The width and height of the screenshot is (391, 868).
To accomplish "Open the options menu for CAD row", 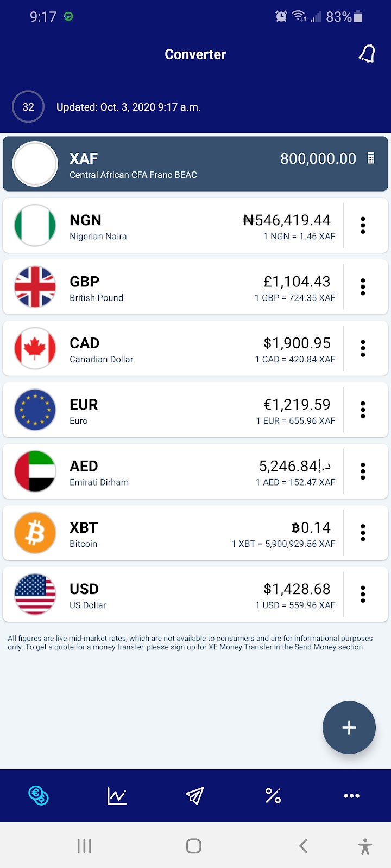I will coord(363,348).
